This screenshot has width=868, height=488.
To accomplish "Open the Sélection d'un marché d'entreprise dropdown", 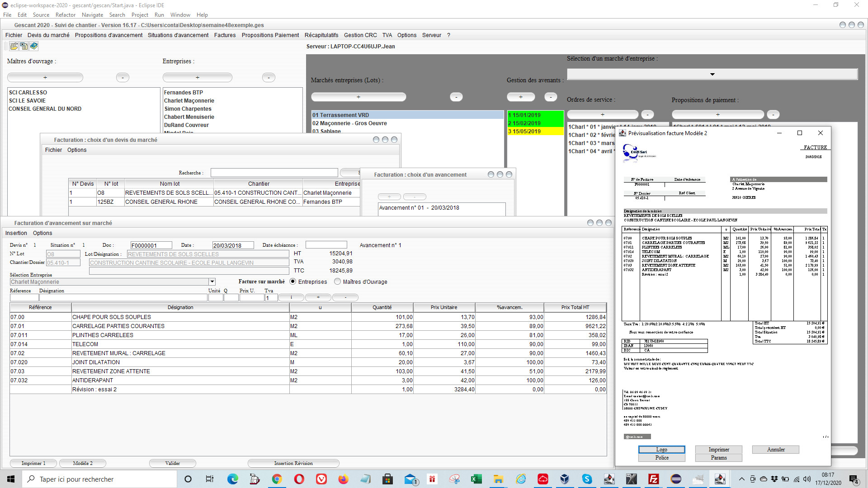I will [x=712, y=74].
